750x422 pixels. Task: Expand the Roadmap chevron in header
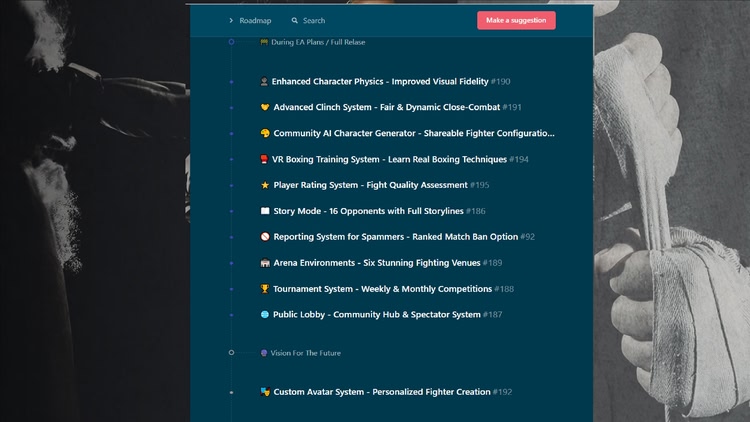click(x=231, y=20)
